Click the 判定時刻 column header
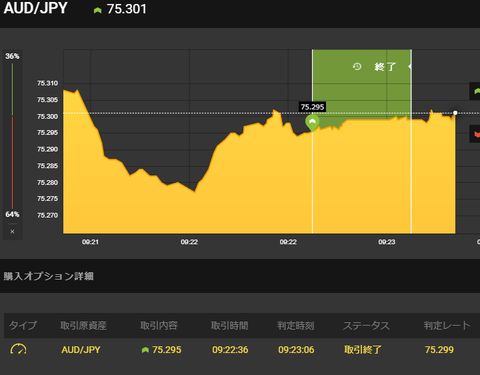The width and height of the screenshot is (480, 375). 296,325
